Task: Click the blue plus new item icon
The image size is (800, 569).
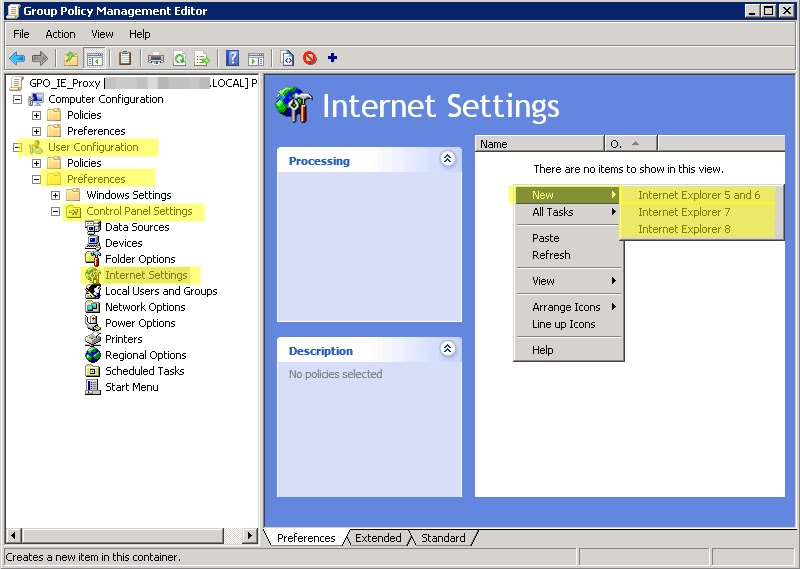Action: pyautogui.click(x=332, y=58)
